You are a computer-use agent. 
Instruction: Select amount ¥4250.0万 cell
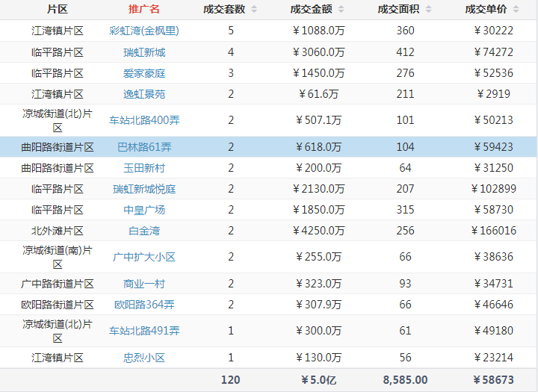pos(318,231)
